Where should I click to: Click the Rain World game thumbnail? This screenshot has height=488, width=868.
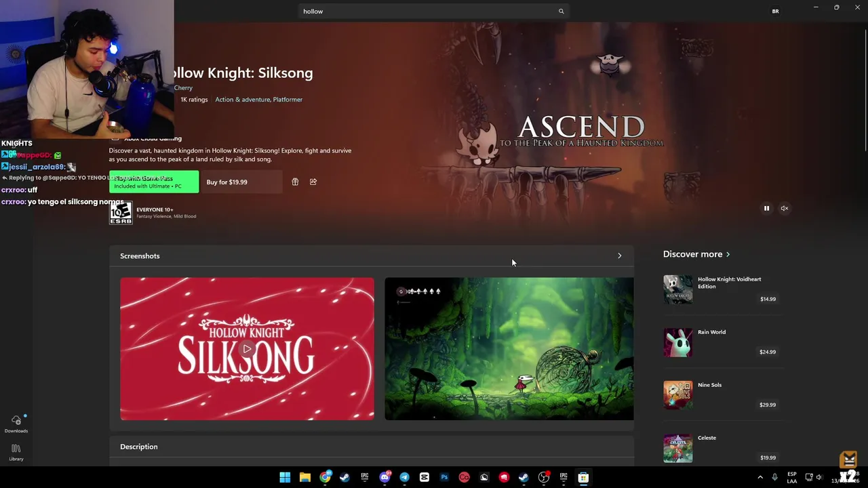(678, 342)
